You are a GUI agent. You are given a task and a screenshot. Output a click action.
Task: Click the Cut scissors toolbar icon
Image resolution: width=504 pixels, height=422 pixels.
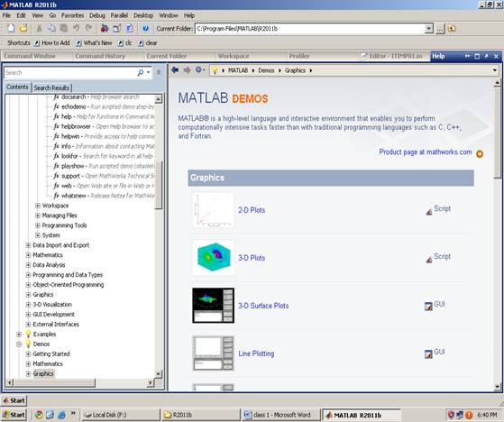click(x=39, y=28)
